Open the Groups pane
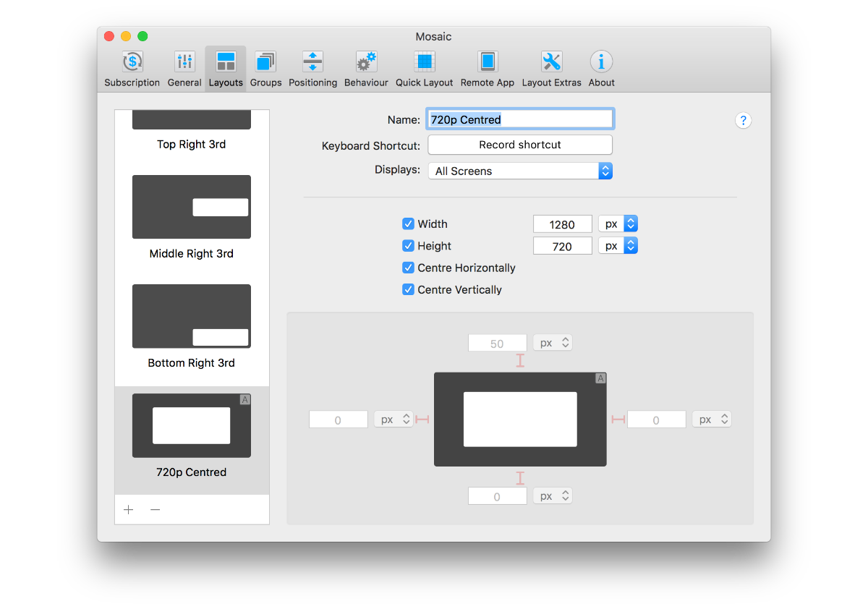The image size is (868, 609). click(x=265, y=69)
